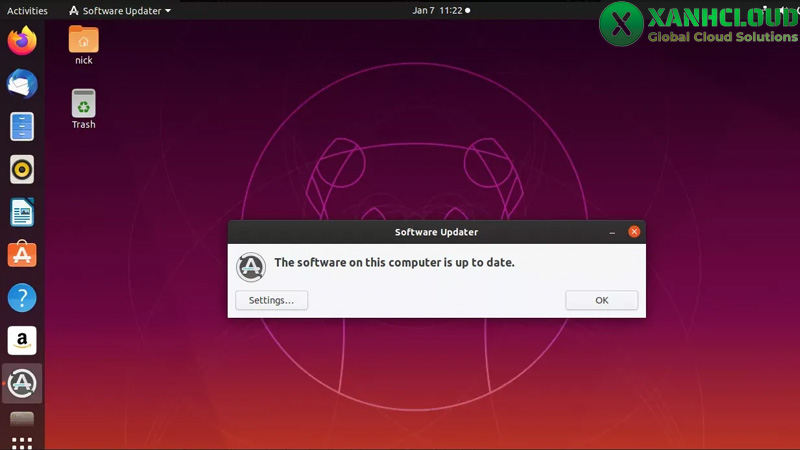Minimize the Software Updater dialog

pos(612,232)
